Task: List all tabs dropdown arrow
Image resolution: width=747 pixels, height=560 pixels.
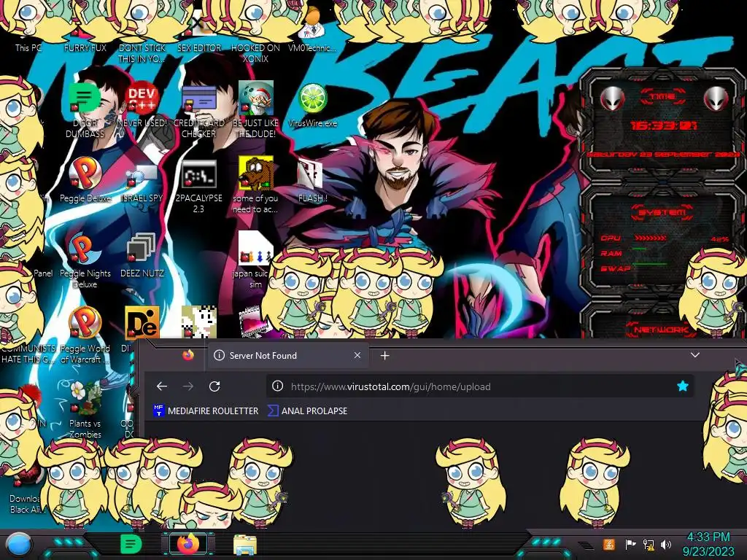Action: (695, 355)
